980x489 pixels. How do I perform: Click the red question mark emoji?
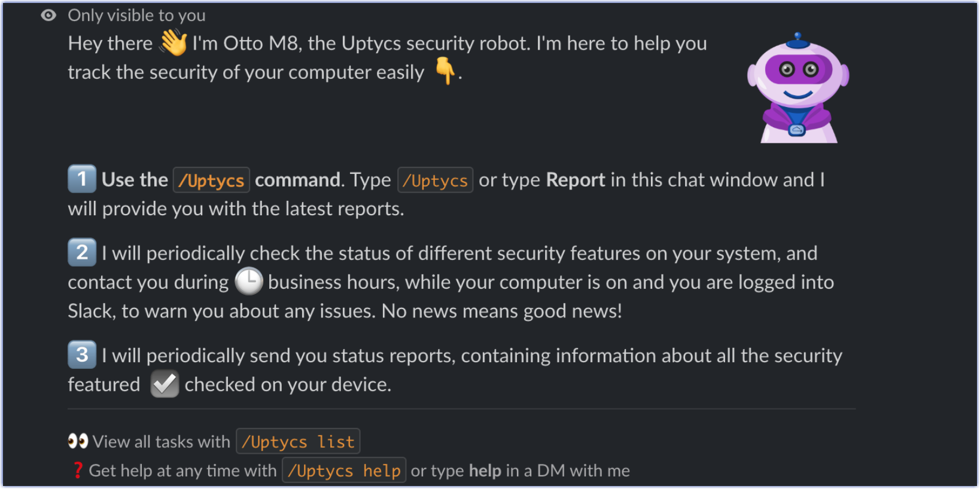77,470
